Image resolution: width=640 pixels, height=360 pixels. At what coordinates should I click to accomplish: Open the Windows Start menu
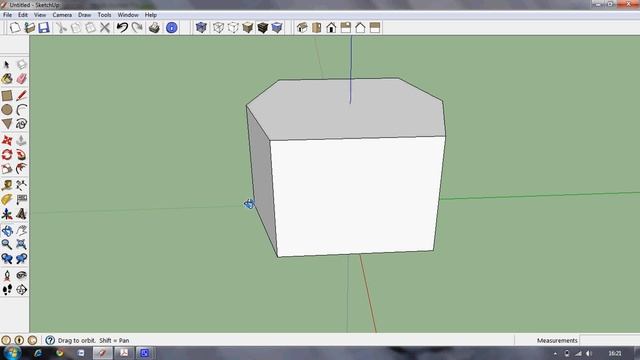pyautogui.click(x=12, y=353)
